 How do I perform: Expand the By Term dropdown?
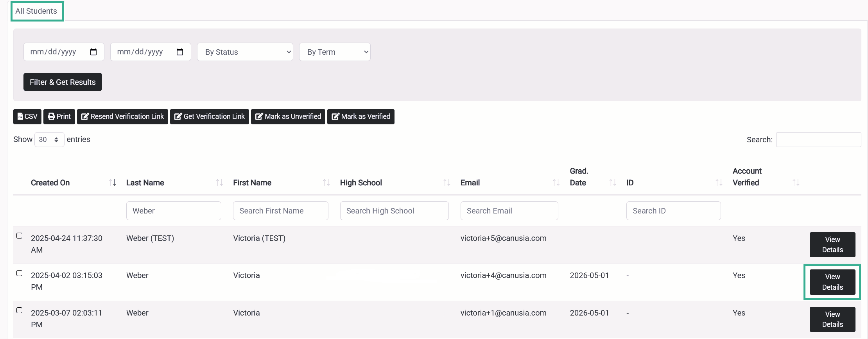(x=335, y=52)
